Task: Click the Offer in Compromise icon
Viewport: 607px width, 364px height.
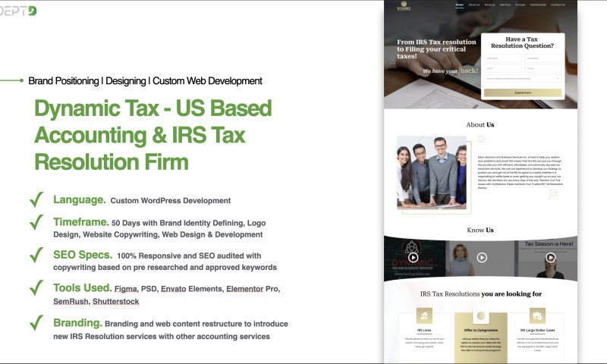Action: pos(480,315)
